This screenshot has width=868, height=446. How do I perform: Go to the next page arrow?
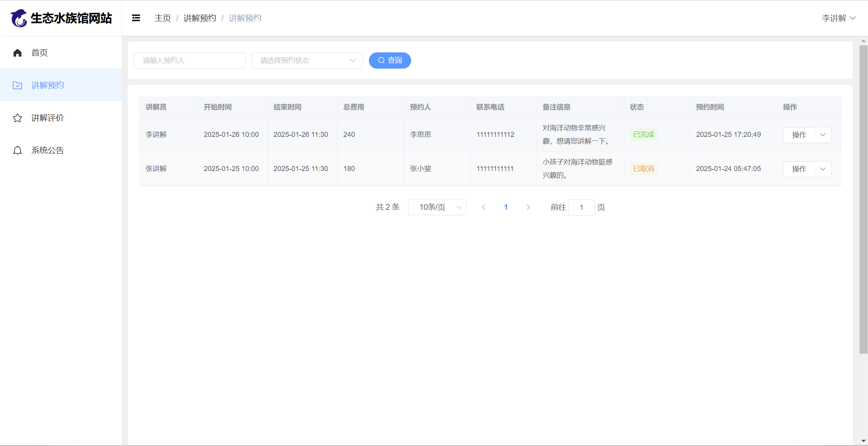coord(528,207)
